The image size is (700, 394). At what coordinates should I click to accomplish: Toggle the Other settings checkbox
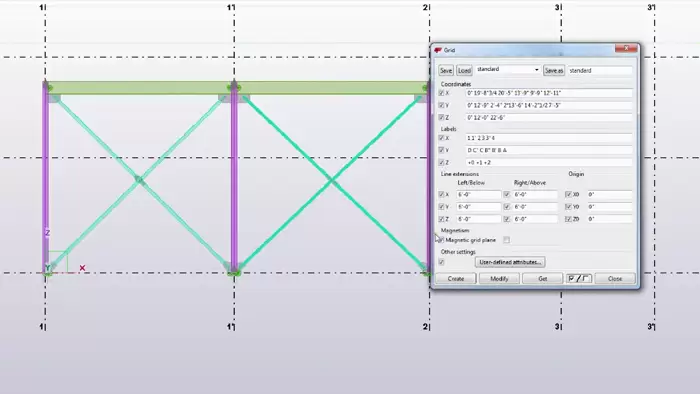click(442, 262)
